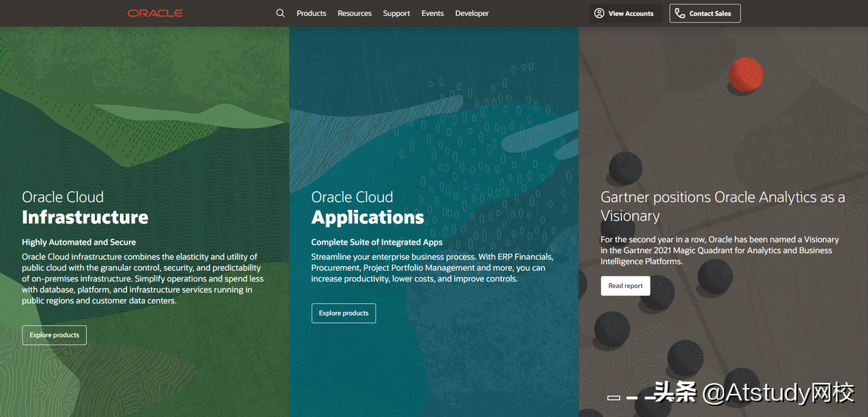Screen dimensions: 868x417
Task: Click the Oracle logo in the header
Action: point(155,13)
